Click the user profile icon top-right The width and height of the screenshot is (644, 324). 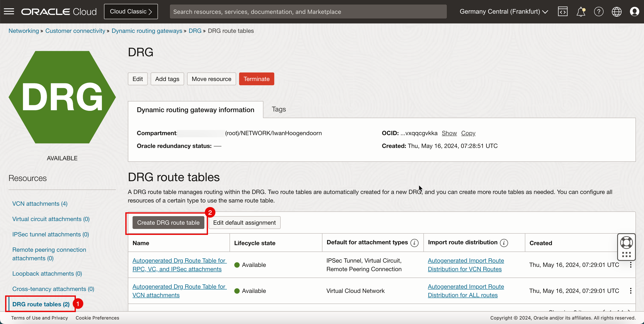(634, 12)
